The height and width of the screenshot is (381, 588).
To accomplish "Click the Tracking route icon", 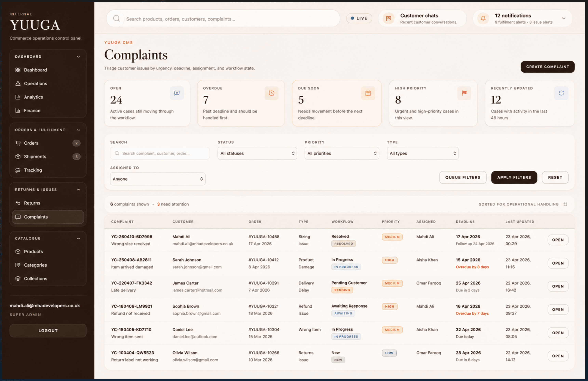I will click(18, 170).
